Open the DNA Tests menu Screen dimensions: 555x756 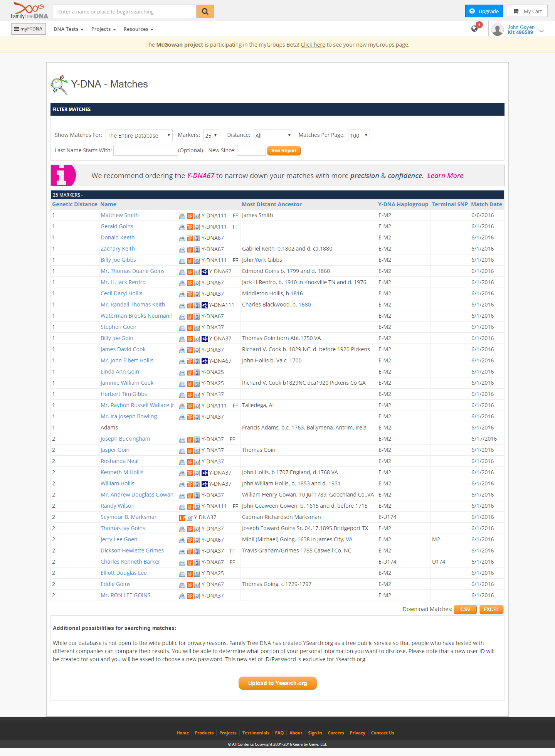[68, 29]
